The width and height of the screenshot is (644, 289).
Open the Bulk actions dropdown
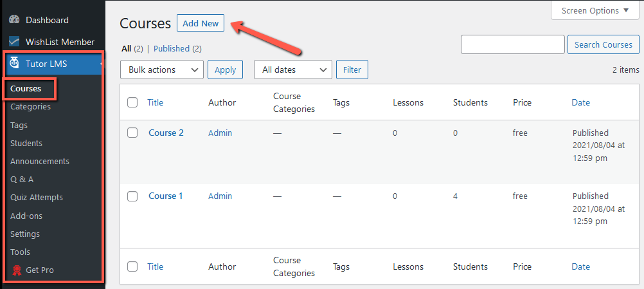tap(161, 70)
